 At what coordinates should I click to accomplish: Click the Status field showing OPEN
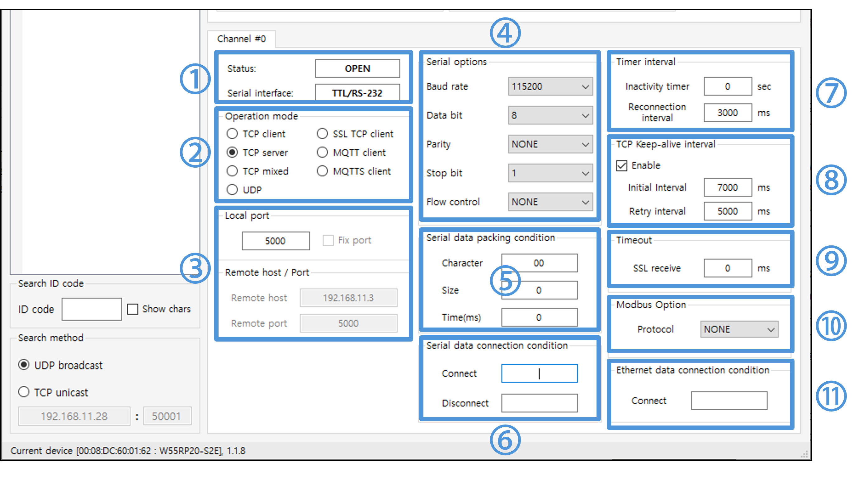(x=357, y=69)
